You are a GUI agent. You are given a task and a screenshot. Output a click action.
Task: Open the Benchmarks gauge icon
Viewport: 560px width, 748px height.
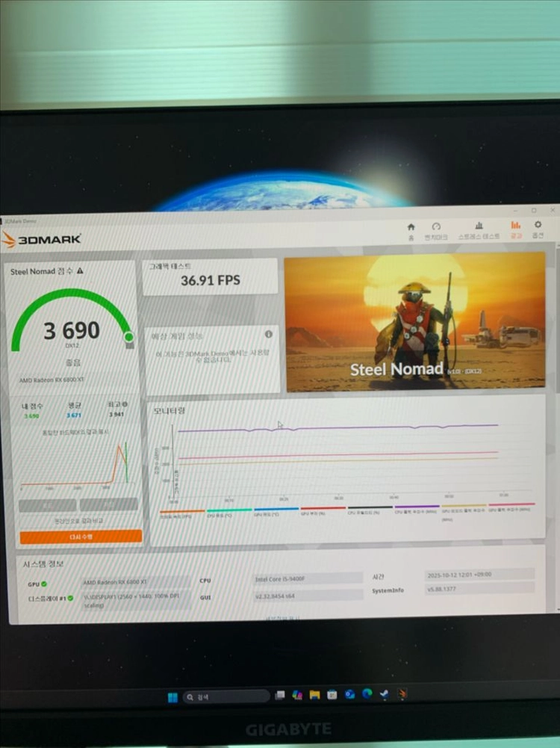pos(435,226)
